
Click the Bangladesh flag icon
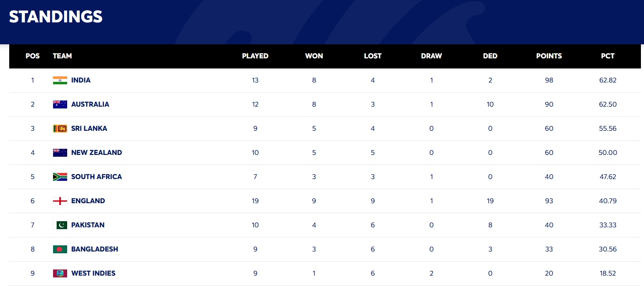point(60,249)
